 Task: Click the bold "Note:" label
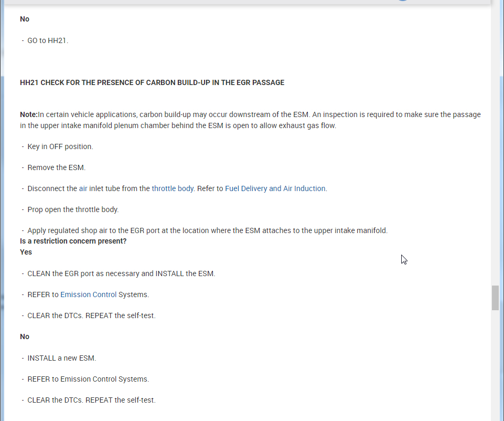[x=29, y=114]
